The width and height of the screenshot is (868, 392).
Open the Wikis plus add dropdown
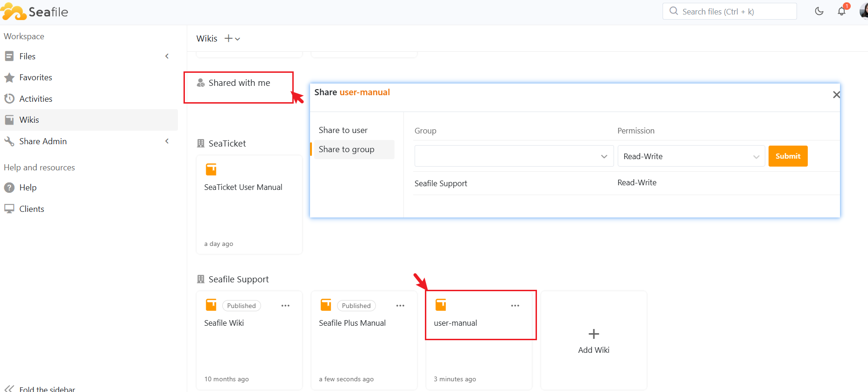coord(232,39)
